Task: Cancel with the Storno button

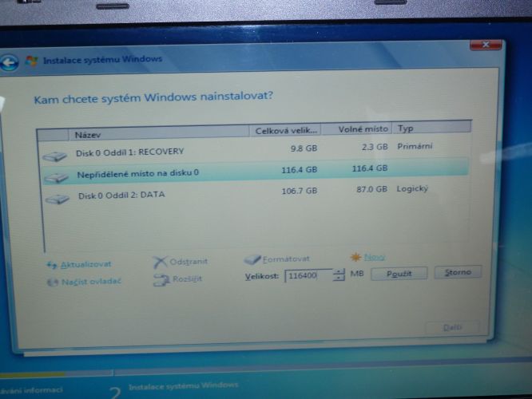Action: [x=458, y=272]
